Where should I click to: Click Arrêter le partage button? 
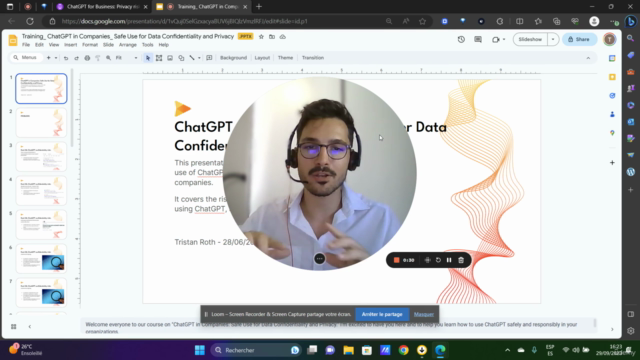[382, 314]
